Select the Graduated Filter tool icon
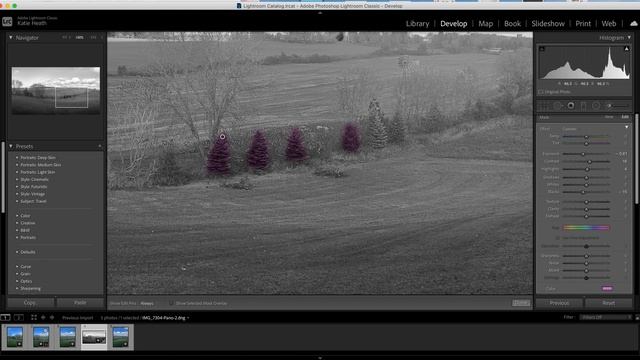Viewport: 640px width, 360px height. pyautogui.click(x=584, y=106)
